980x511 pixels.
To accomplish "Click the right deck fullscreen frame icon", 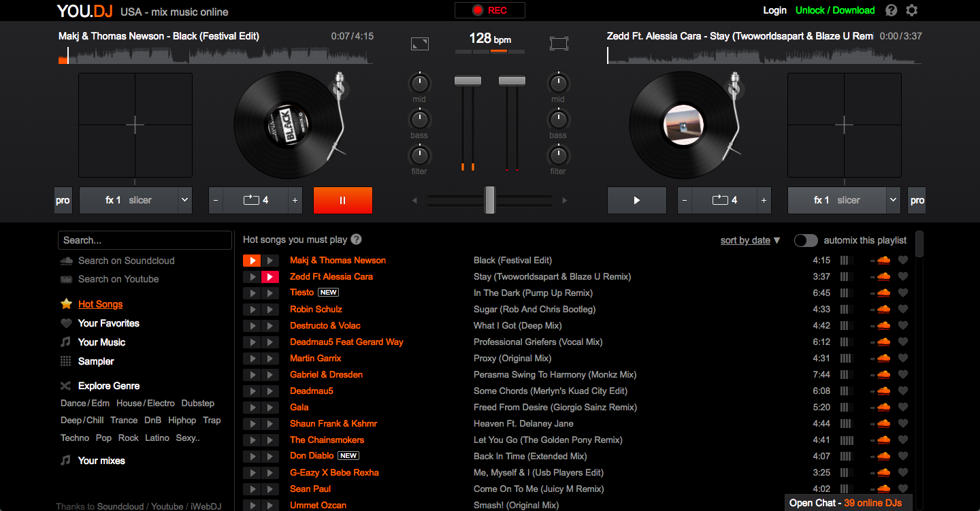I will point(559,44).
